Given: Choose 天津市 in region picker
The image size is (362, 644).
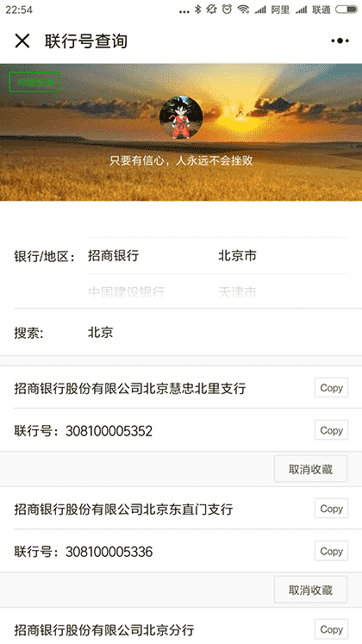Looking at the screenshot, I should click(x=237, y=292).
